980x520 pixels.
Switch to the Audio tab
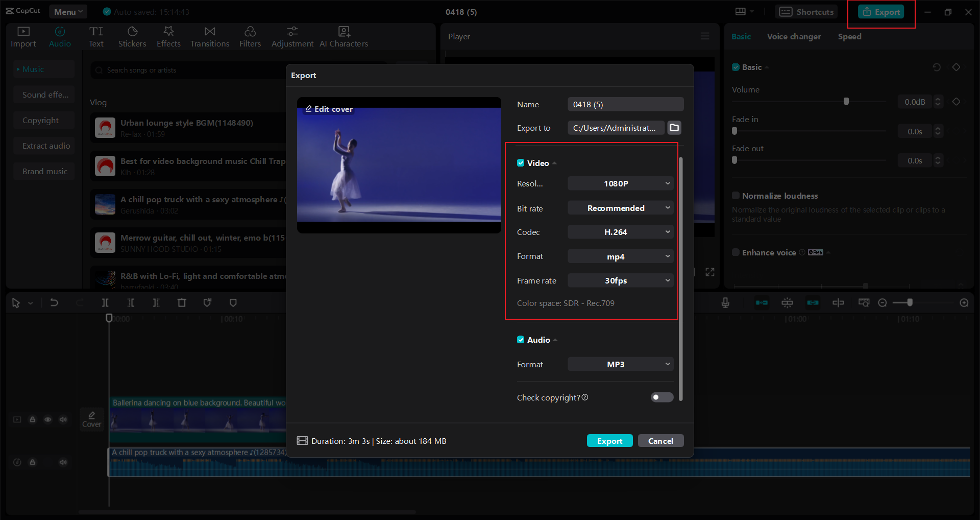(x=60, y=37)
